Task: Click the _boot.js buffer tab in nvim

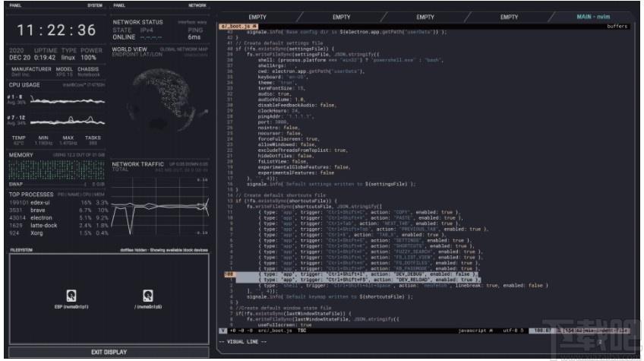Action: point(238,27)
